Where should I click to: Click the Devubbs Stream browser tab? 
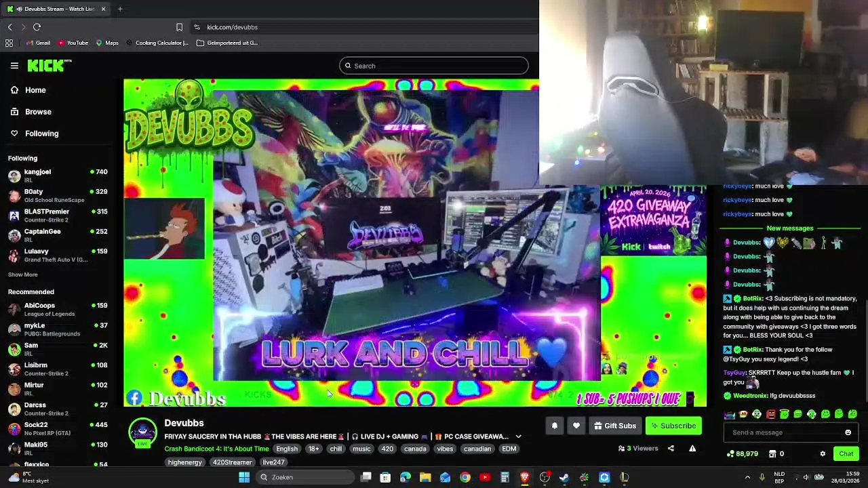point(56,9)
